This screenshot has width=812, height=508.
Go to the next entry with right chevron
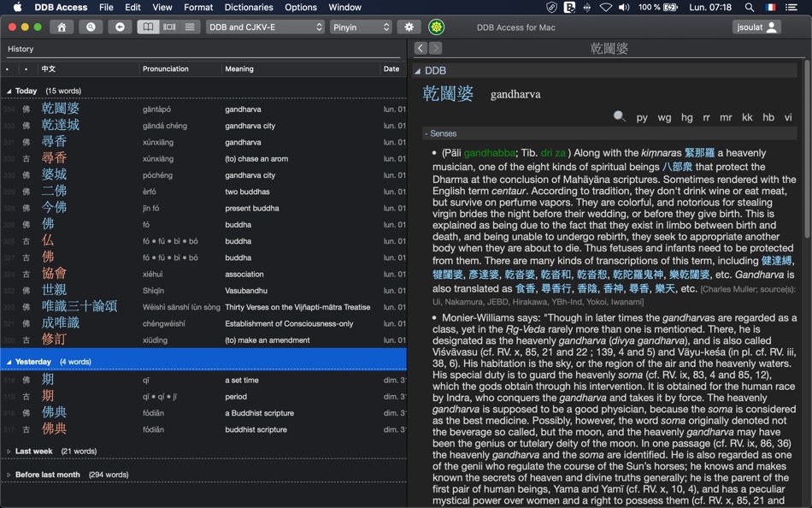pos(436,48)
